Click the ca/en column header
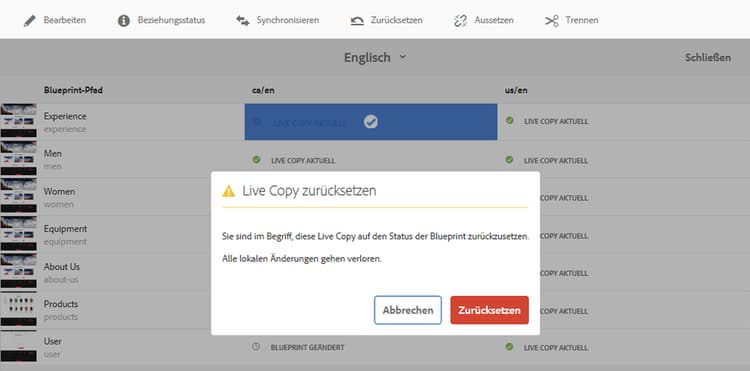 tap(263, 90)
